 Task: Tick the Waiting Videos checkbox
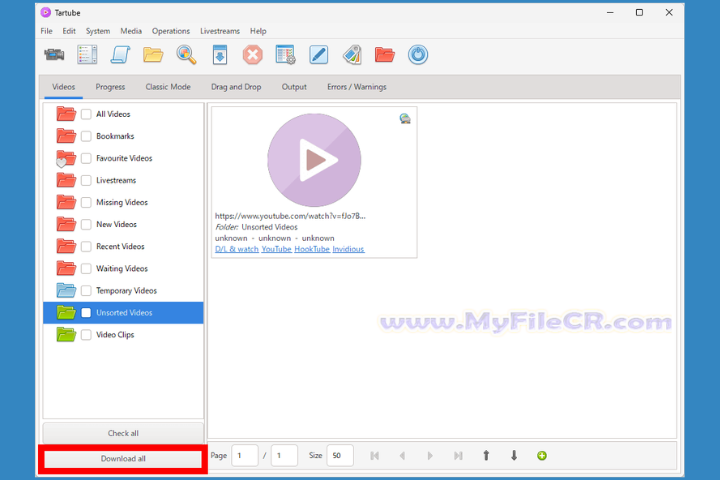click(86, 268)
